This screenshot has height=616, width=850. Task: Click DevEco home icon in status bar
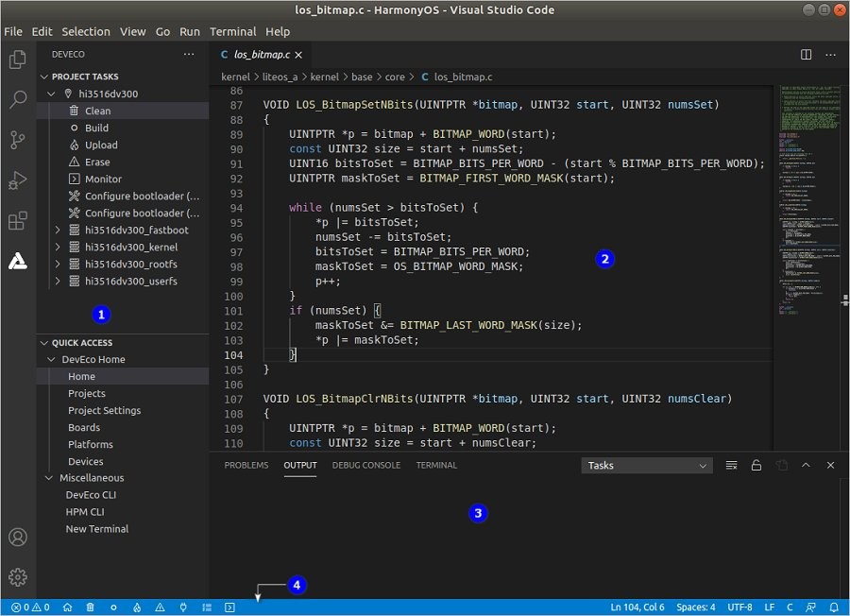[x=67, y=607]
